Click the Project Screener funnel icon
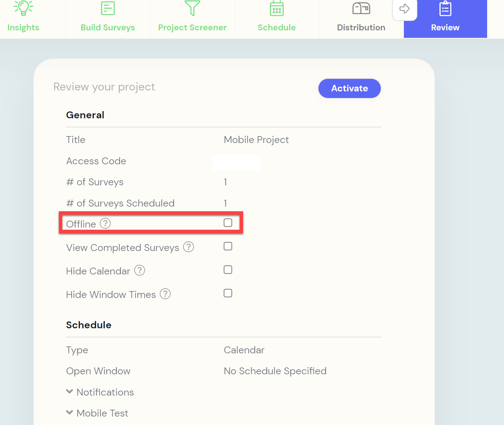 coord(192,8)
